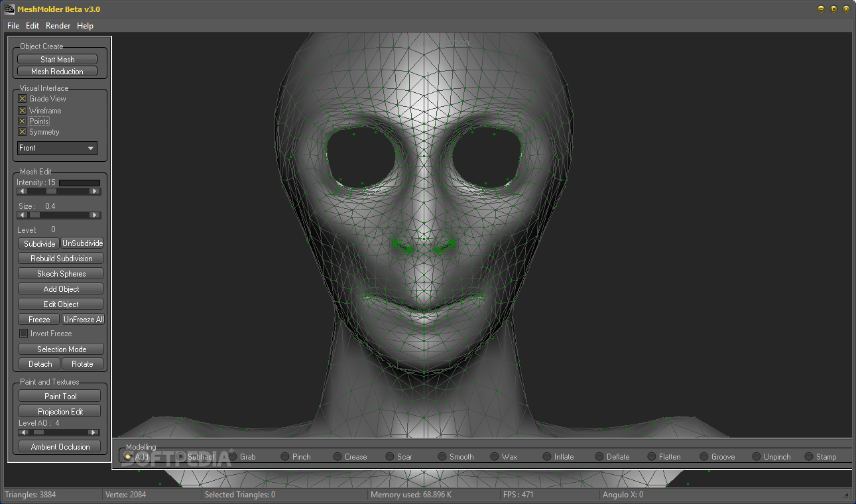Click the Mesh Reduction button
Screen dimensions: 856x504
(58, 72)
